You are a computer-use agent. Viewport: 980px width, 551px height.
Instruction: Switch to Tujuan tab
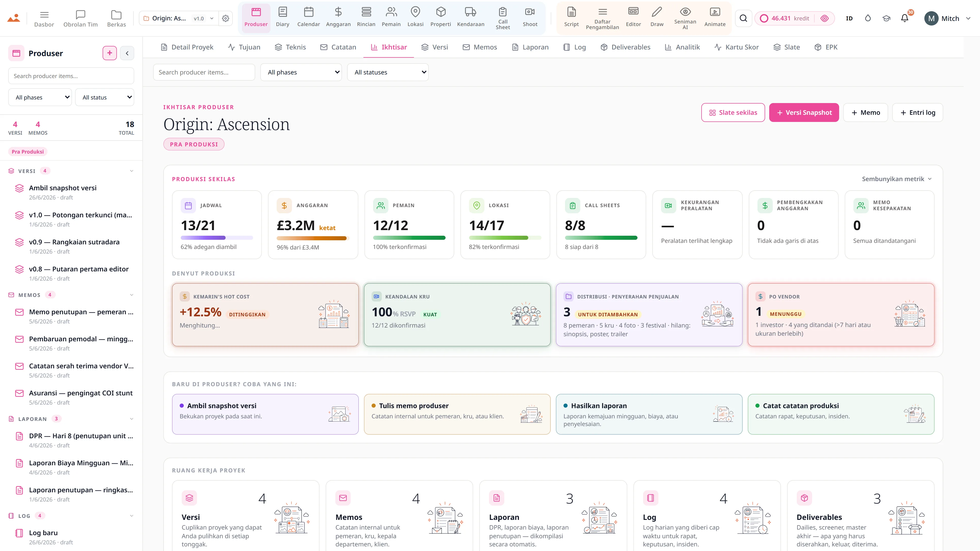244,47
